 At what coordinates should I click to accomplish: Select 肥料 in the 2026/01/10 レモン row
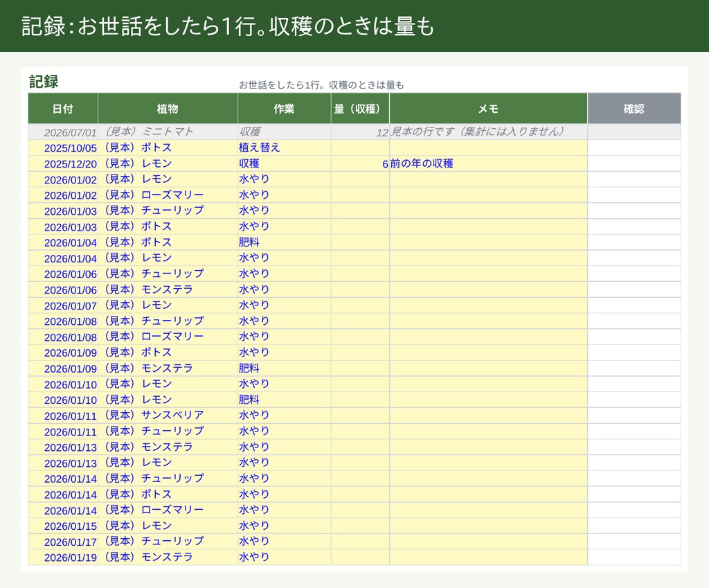click(x=284, y=400)
